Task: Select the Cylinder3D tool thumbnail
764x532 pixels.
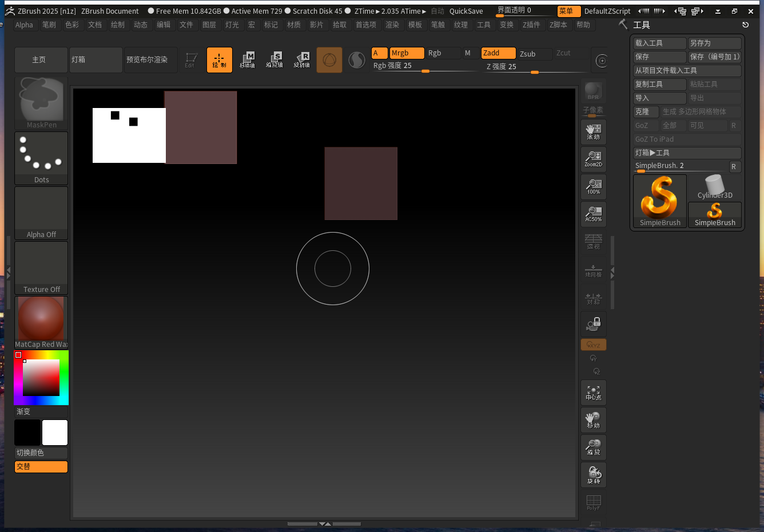Action: pos(714,189)
